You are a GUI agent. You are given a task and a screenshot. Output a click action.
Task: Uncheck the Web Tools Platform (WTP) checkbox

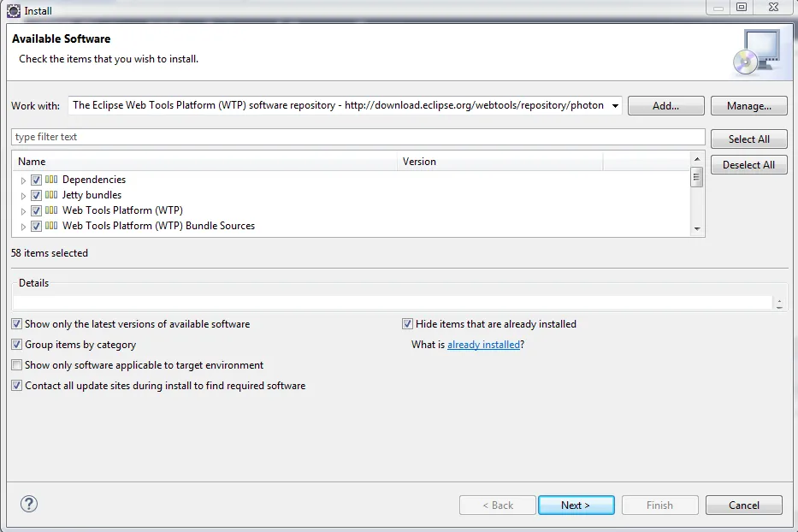click(36, 210)
